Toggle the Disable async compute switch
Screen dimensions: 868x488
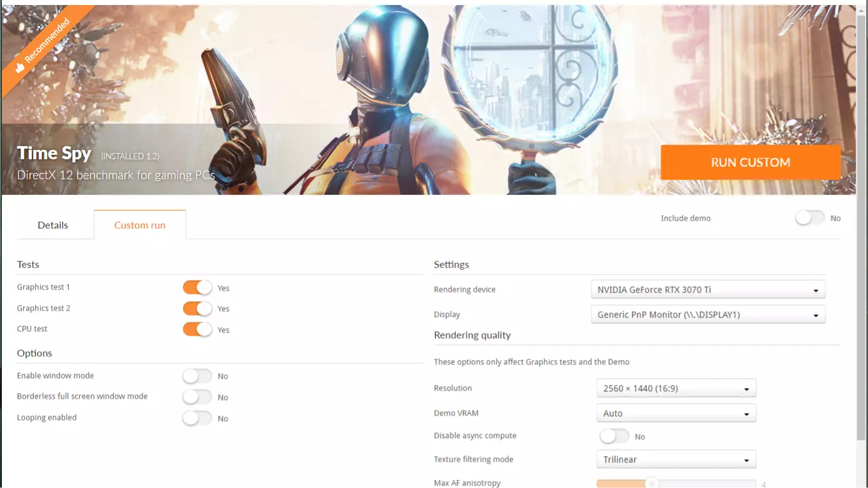614,436
